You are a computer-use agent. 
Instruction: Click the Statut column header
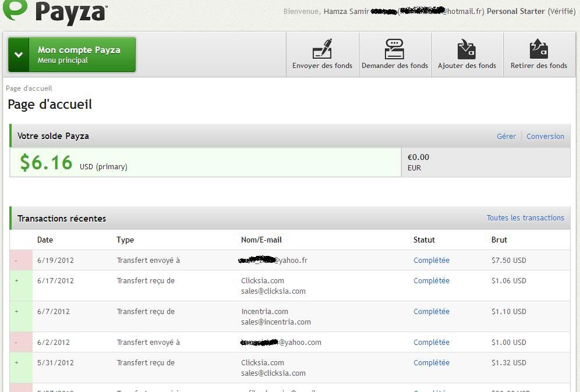(x=424, y=240)
